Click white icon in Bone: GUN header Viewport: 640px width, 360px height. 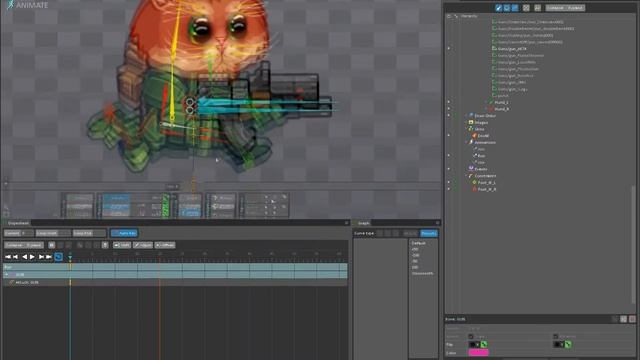[x=624, y=319]
